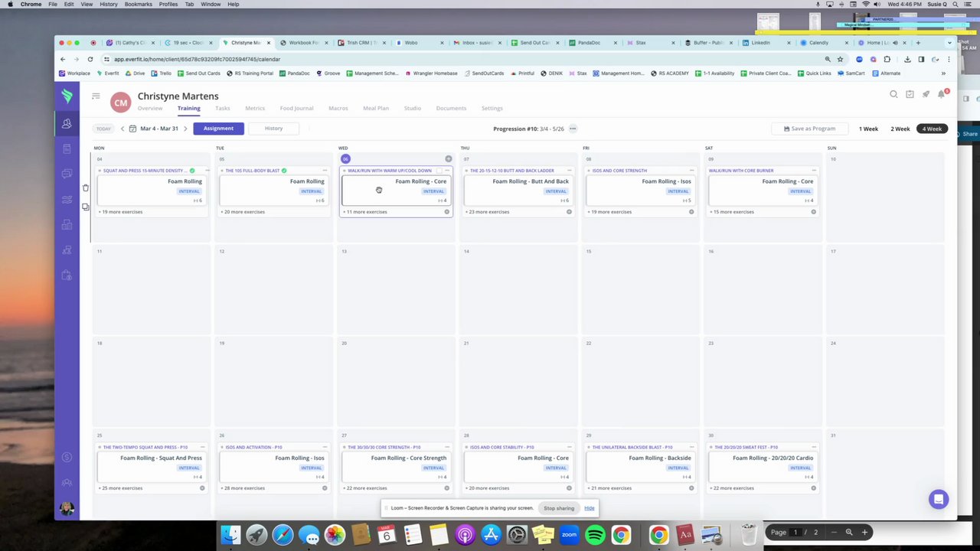Click Stop sharing in Loom bar
This screenshot has width=980, height=551.
pos(559,508)
